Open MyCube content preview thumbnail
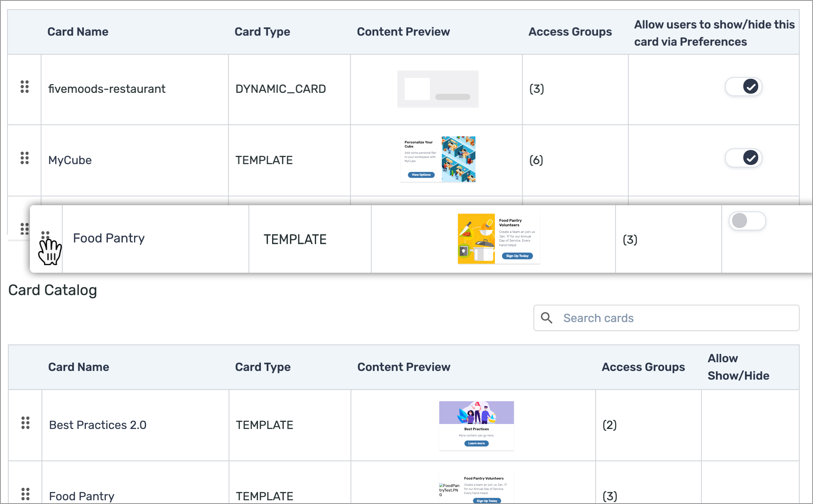813x504 pixels. [438, 159]
